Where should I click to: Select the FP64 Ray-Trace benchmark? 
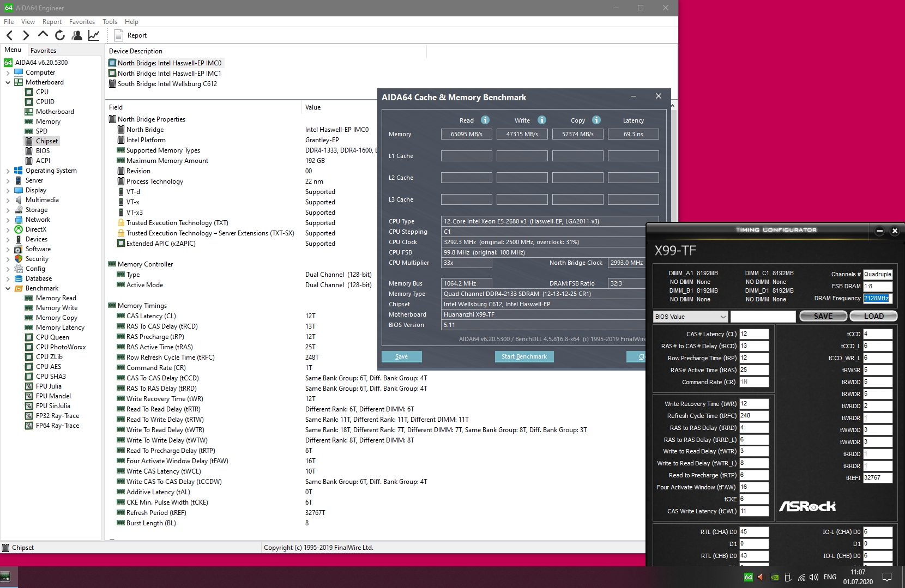pyautogui.click(x=57, y=426)
